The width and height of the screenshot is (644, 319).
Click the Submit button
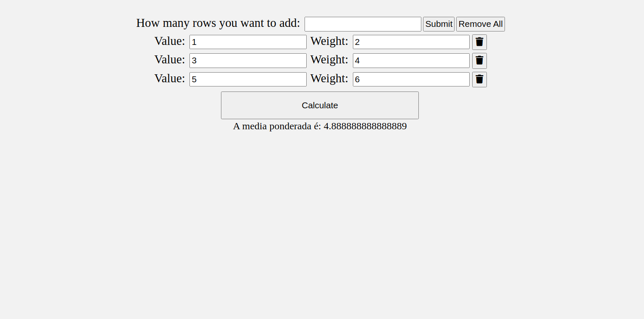[x=439, y=24]
